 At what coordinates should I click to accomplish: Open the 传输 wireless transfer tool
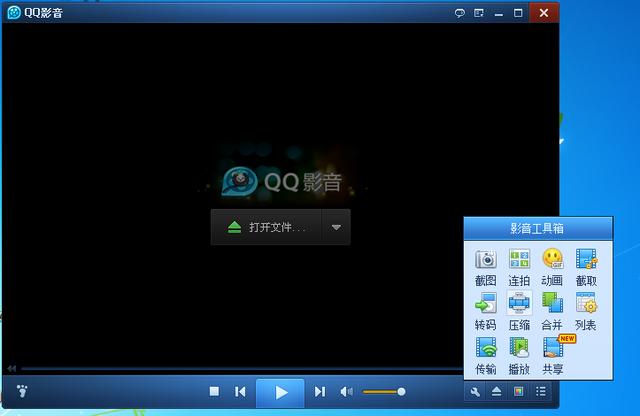tap(485, 356)
